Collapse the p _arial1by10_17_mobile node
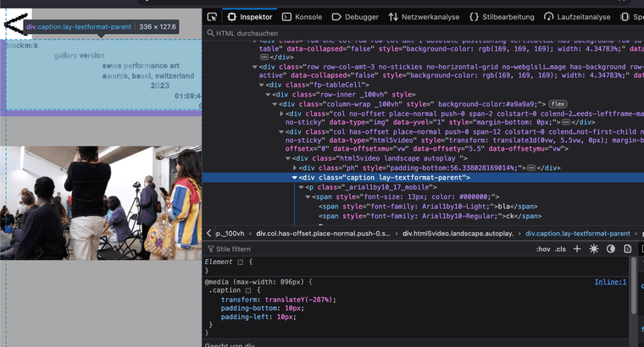The image size is (644, 347). coord(301,187)
